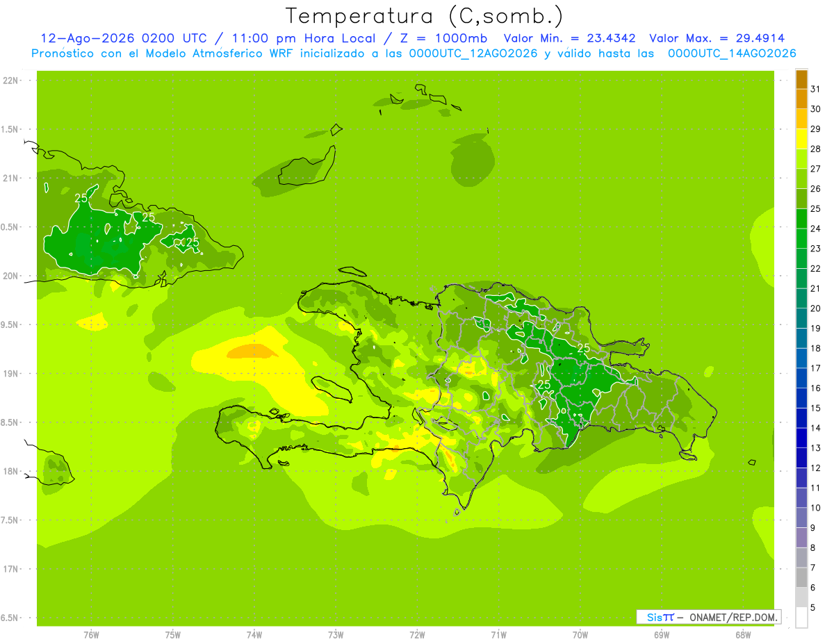This screenshot has width=834, height=644.
Task: Click the legend value "5" on colorbar
Action: [x=813, y=608]
